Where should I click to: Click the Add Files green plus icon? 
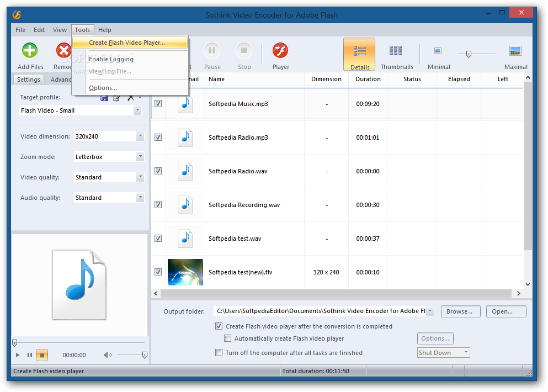coord(30,50)
